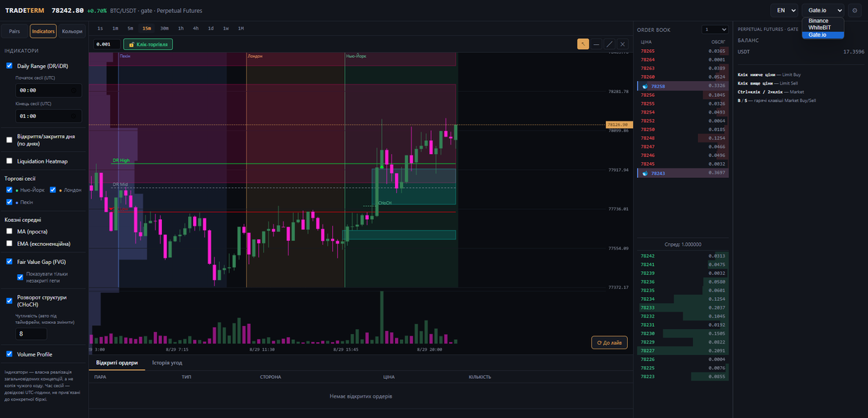Viewport: 868px width, 418px height.
Task: Choose WhiteBIT from the exchange list
Action: [x=823, y=27]
